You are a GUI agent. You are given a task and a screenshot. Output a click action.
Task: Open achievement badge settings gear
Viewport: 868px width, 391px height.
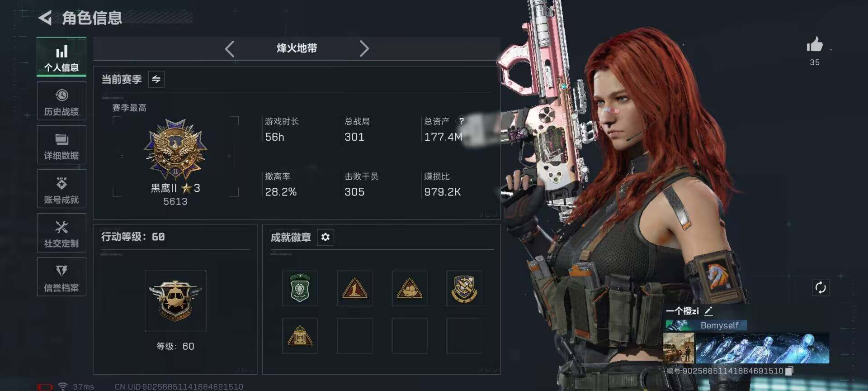[x=325, y=237]
